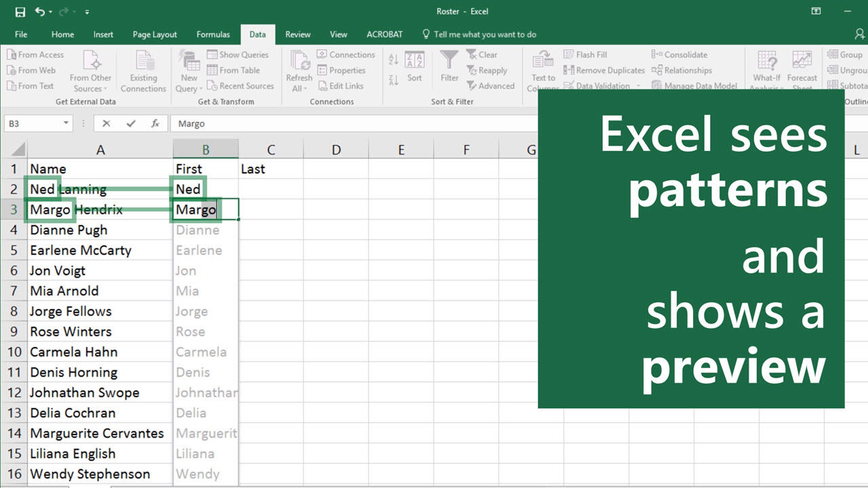Click the Advanced filter option
The width and height of the screenshot is (868, 488).
[492, 85]
